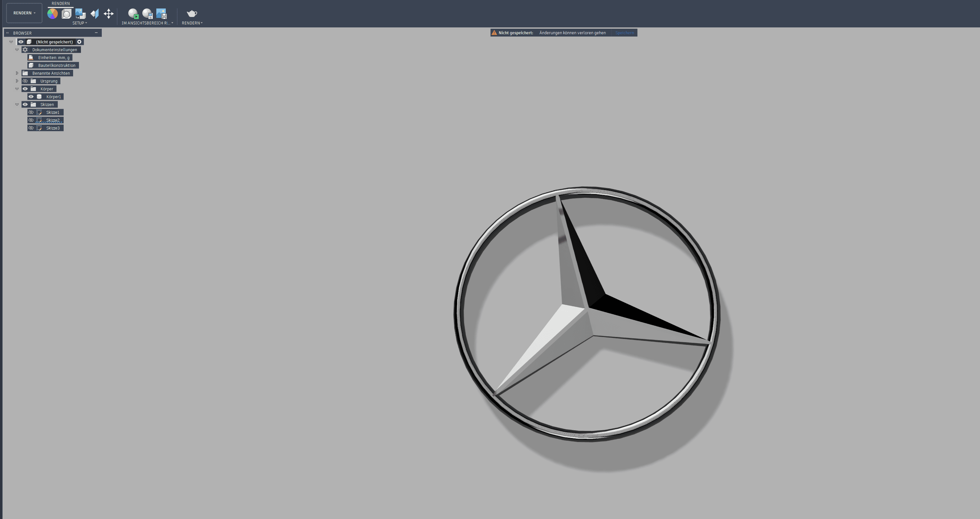980x519 pixels.
Task: Click the sketch icon of Skizze2
Action: [x=39, y=120]
